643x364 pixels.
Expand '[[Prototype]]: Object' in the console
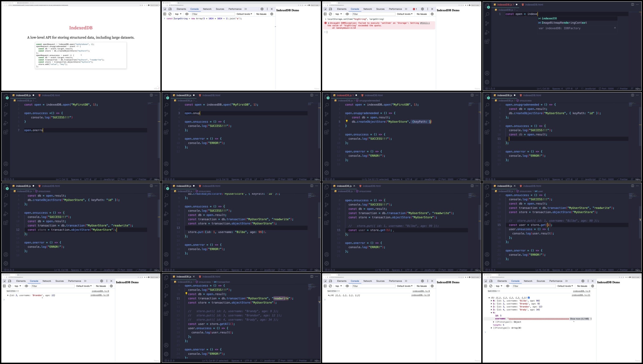click(x=494, y=322)
